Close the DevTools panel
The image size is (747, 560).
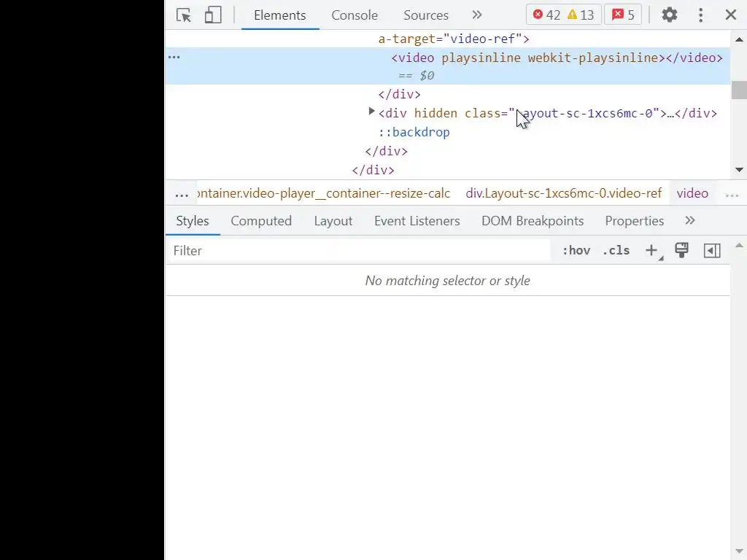pyautogui.click(x=731, y=15)
